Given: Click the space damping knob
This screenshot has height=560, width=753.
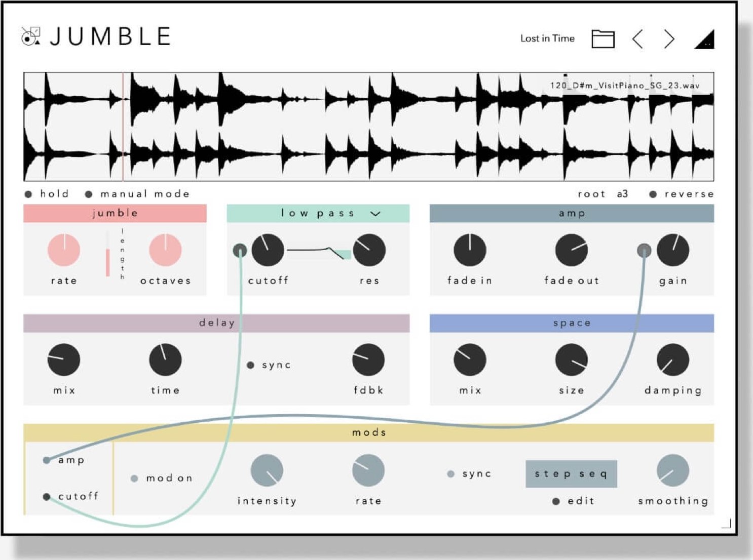Looking at the screenshot, I should pyautogui.click(x=673, y=360).
